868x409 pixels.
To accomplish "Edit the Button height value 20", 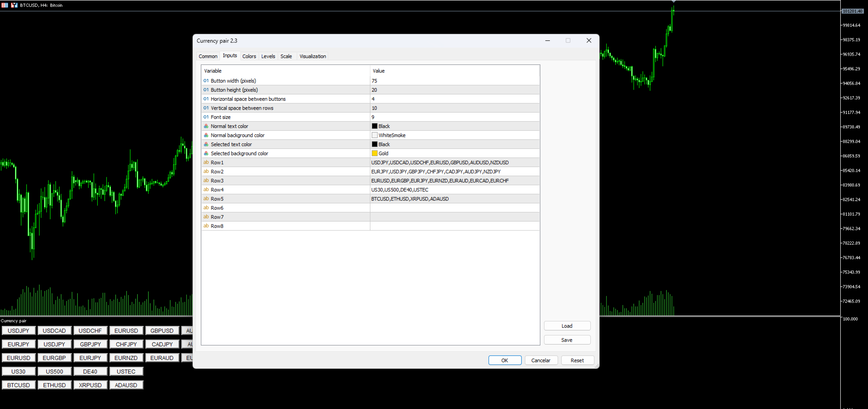I will (x=455, y=90).
